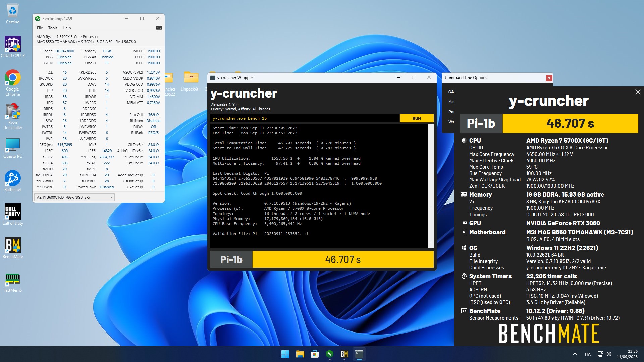
Task: Click the network tray icon
Action: [600, 354]
